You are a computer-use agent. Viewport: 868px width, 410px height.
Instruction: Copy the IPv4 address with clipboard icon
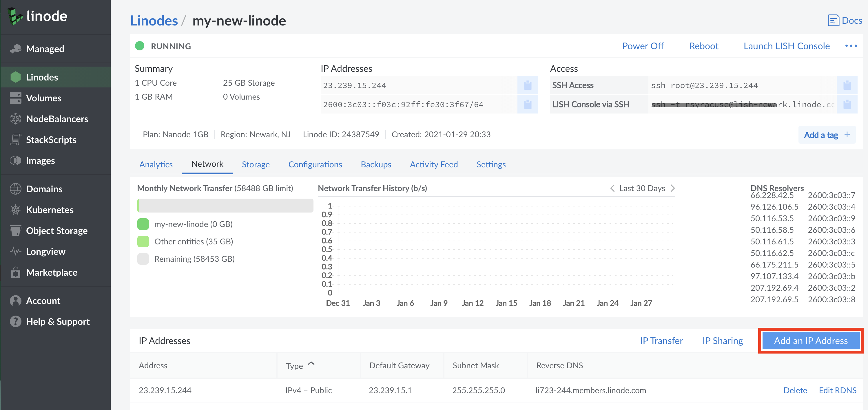pyautogui.click(x=527, y=85)
